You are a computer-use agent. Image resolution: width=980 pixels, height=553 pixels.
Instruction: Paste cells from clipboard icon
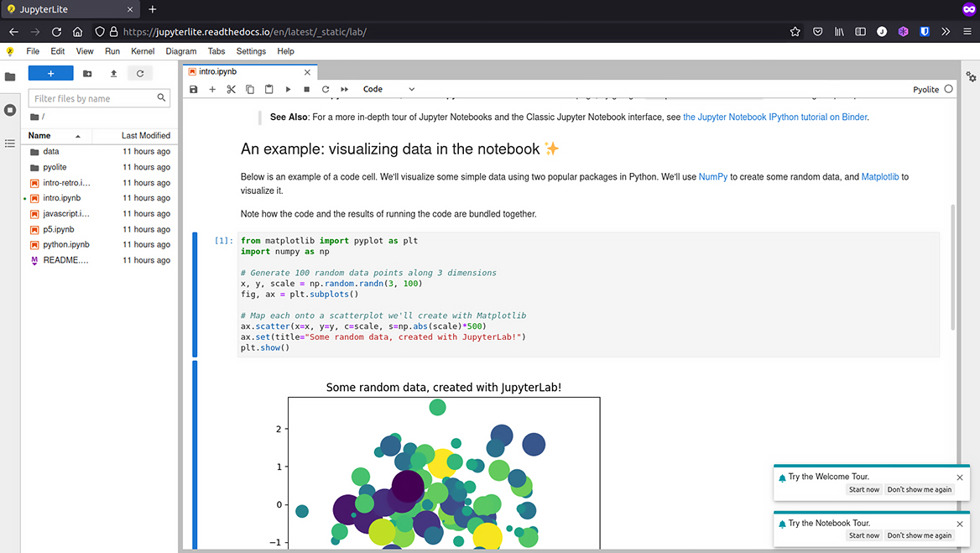point(268,89)
